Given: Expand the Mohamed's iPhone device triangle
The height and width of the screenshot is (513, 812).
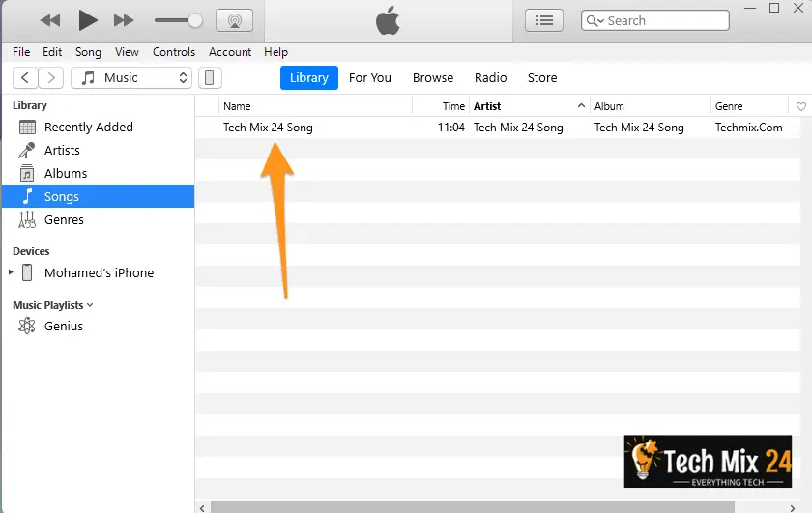Looking at the screenshot, I should [11, 272].
